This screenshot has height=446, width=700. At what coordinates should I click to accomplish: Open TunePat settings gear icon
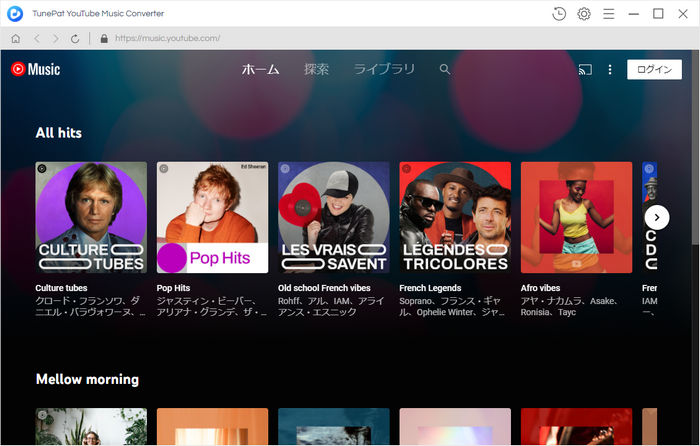pyautogui.click(x=584, y=14)
